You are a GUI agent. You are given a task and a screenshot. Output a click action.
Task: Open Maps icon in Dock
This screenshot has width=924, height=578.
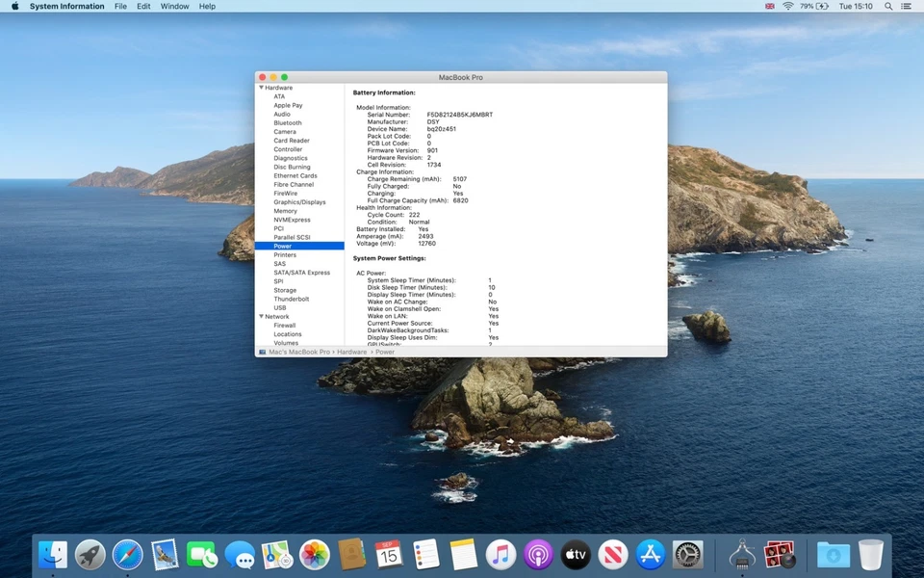tap(277, 555)
